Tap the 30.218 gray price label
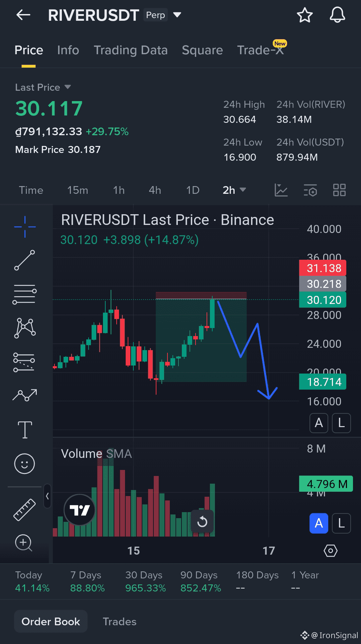This screenshot has height=644, width=361. pos(323,284)
